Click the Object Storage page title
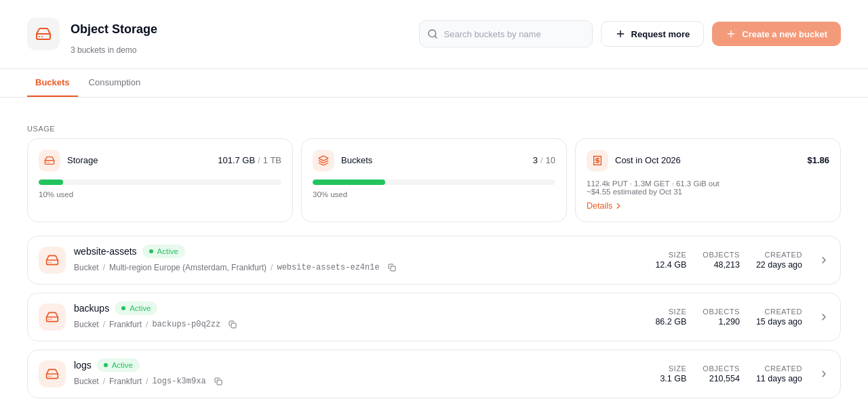The height and width of the screenshot is (420, 868). [114, 29]
